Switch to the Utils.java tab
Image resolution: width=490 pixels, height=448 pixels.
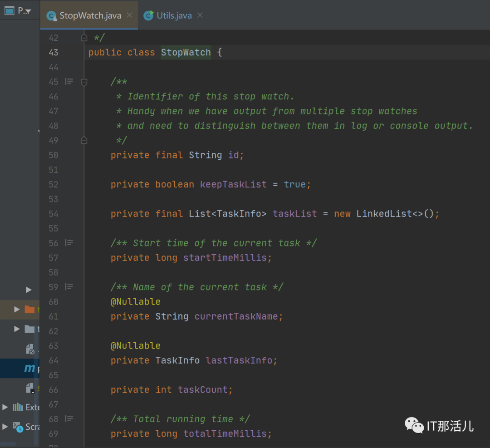tap(174, 15)
